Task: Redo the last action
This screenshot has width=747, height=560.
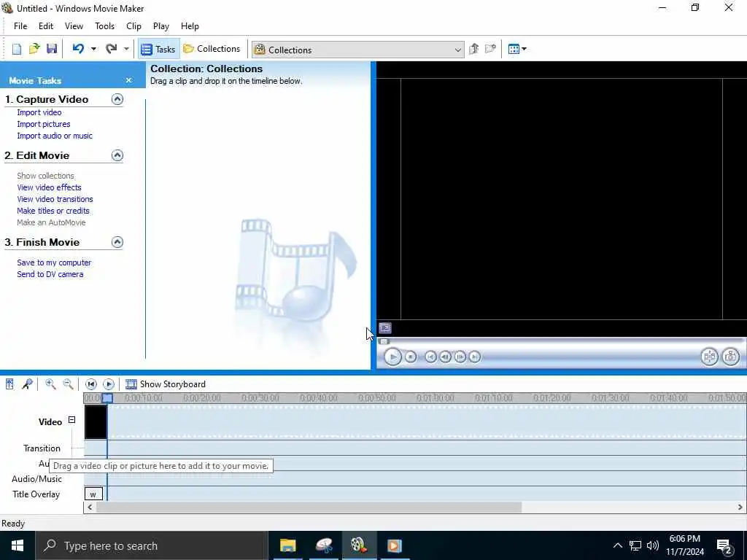Action: (112, 49)
